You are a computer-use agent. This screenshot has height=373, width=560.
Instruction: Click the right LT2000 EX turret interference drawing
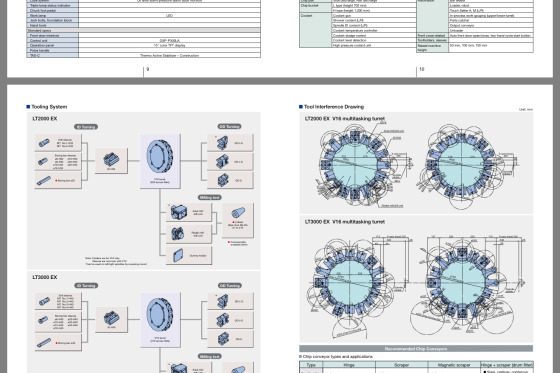click(x=469, y=166)
